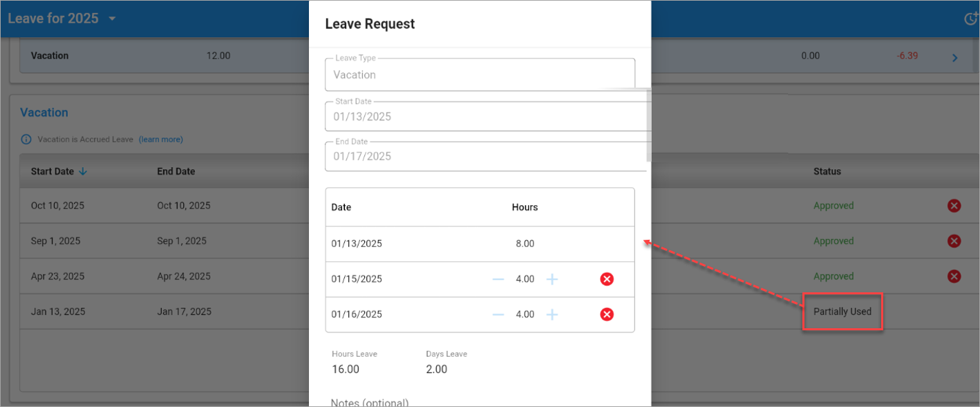Viewport: 980px width, 407px height.
Task: Cancel the Sep 1, 2025 leave request
Action: click(x=954, y=241)
